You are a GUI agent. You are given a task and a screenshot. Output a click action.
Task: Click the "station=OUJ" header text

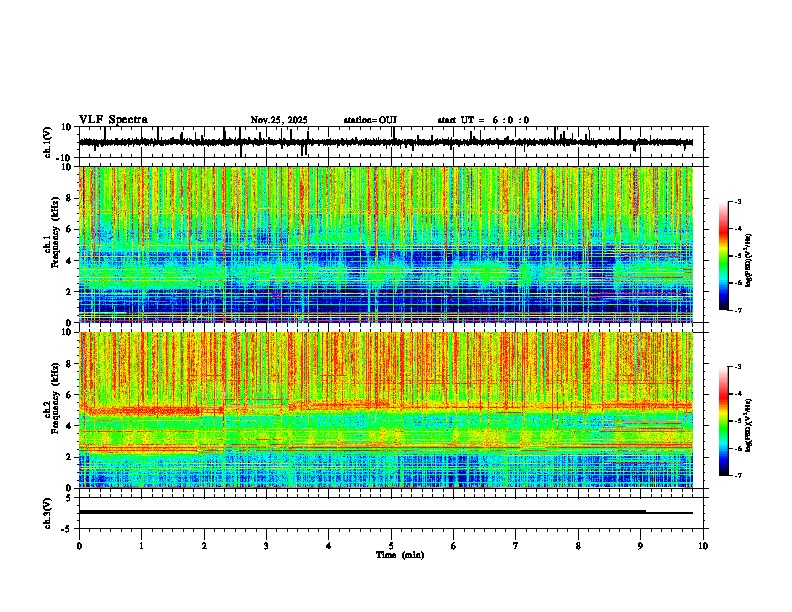[370, 120]
